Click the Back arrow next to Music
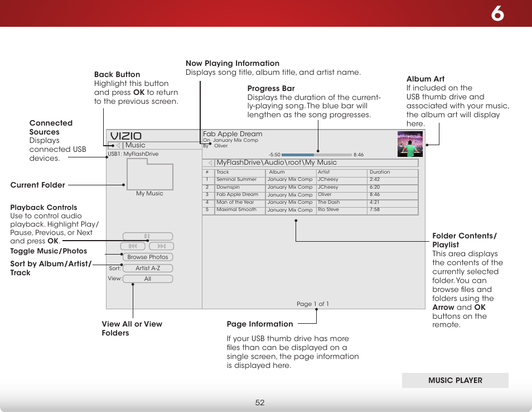 [118, 145]
